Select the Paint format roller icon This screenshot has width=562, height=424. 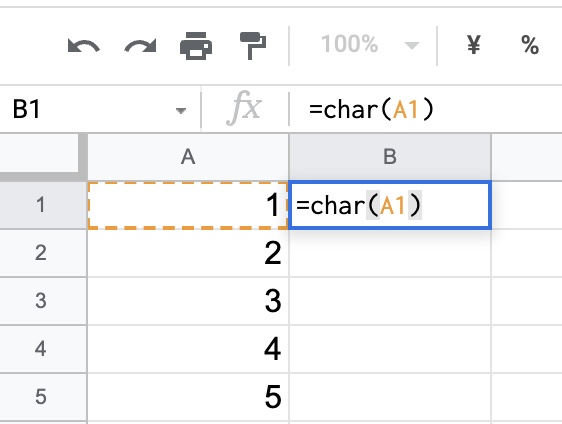pyautogui.click(x=253, y=46)
